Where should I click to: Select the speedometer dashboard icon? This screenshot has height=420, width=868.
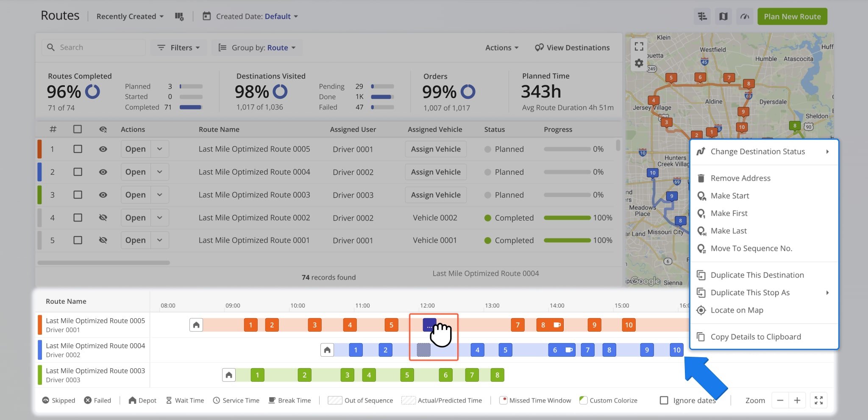coord(745,16)
